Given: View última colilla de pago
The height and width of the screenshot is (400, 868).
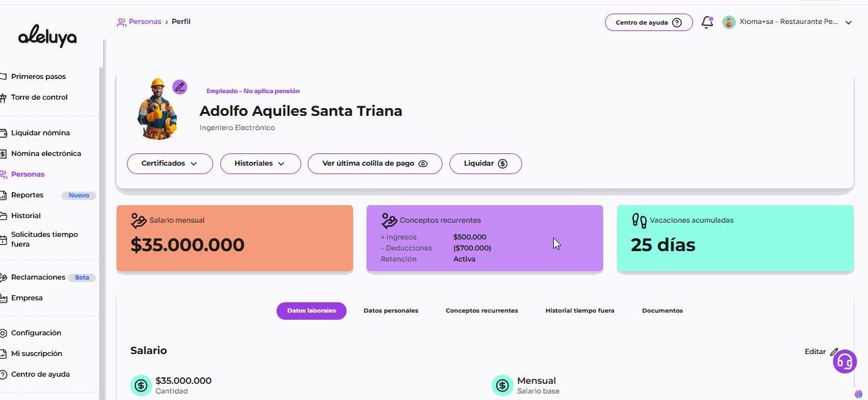Looking at the screenshot, I should point(374,164).
